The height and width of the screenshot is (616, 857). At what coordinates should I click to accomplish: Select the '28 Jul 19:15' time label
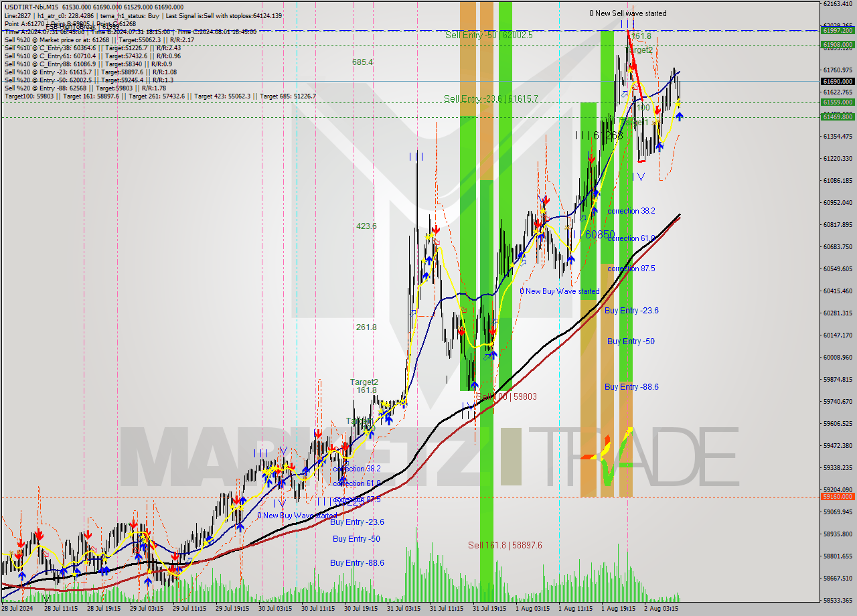tap(104, 609)
